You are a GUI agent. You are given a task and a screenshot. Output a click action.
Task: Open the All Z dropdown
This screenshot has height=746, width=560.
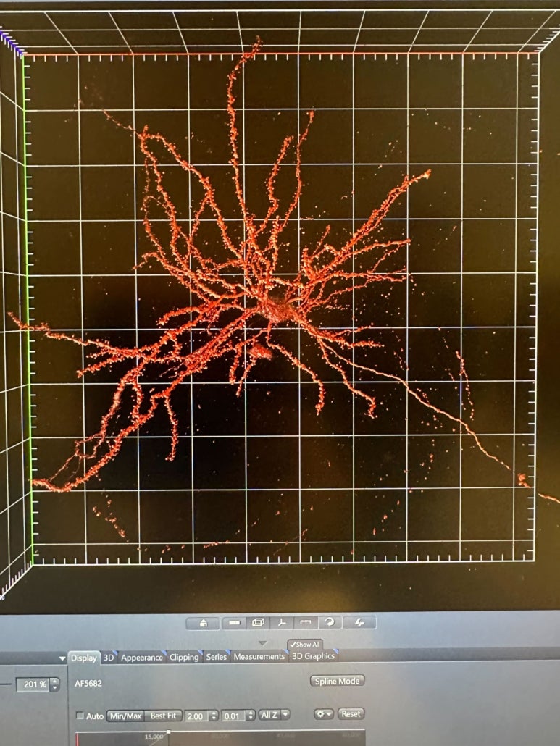[275, 716]
